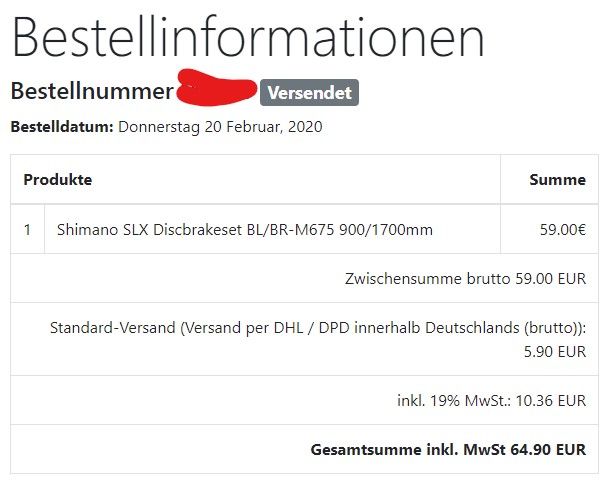
Task: Click the Summe column header
Action: [557, 180]
